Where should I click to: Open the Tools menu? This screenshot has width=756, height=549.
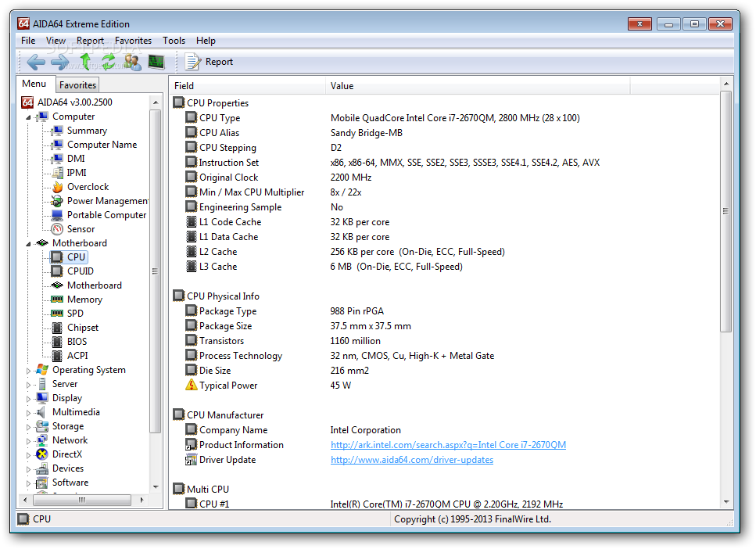pyautogui.click(x=174, y=41)
